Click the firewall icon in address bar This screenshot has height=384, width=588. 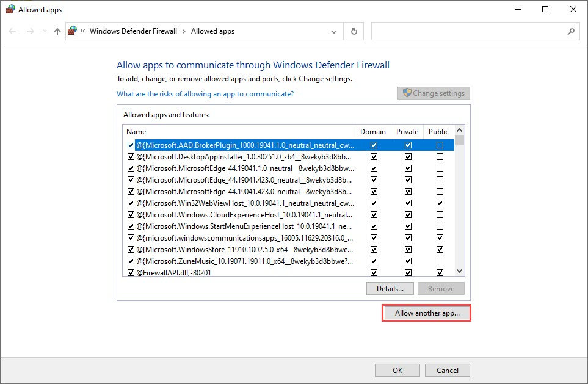73,31
